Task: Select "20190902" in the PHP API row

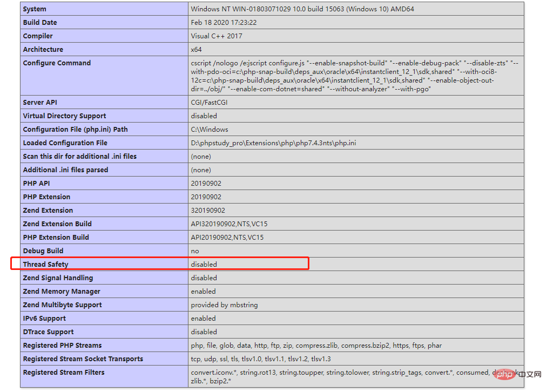Action: tap(206, 184)
